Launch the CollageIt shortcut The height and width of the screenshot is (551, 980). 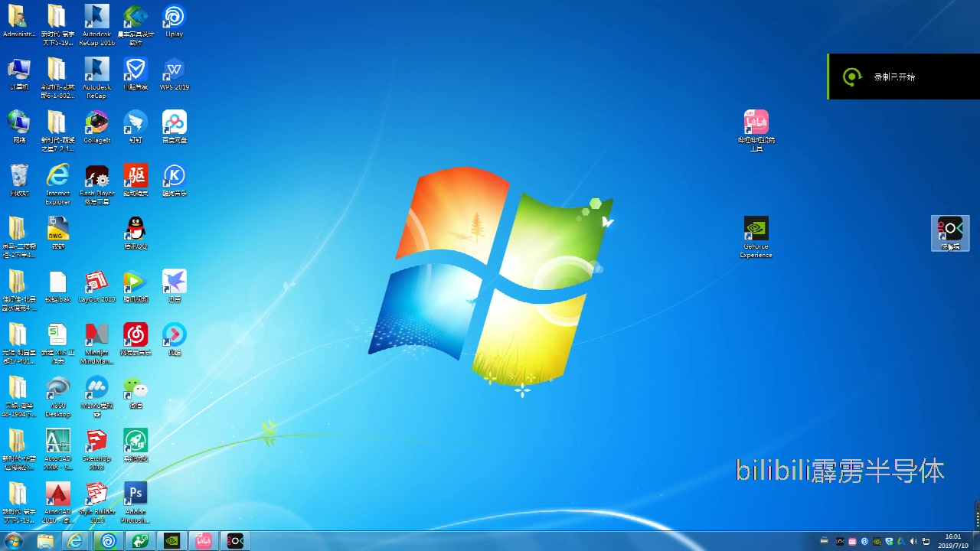96,127
